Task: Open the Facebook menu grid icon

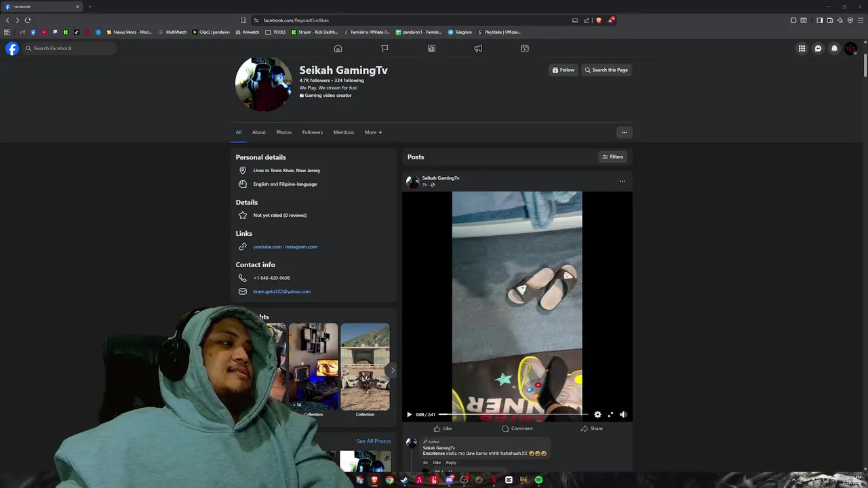Action: point(802,48)
